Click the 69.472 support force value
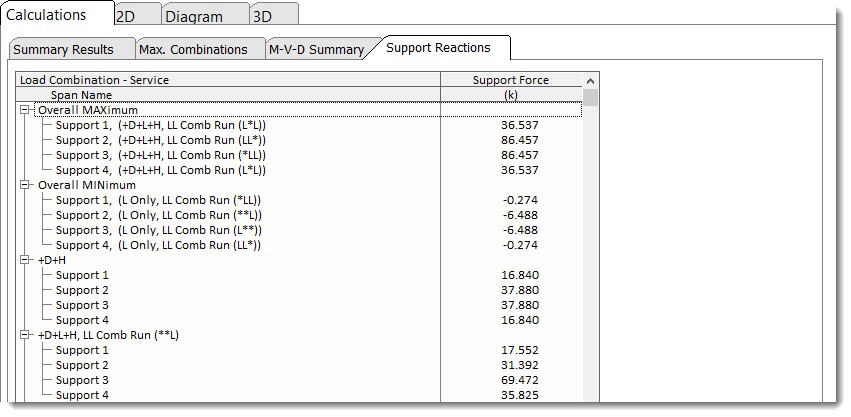 pos(519,380)
